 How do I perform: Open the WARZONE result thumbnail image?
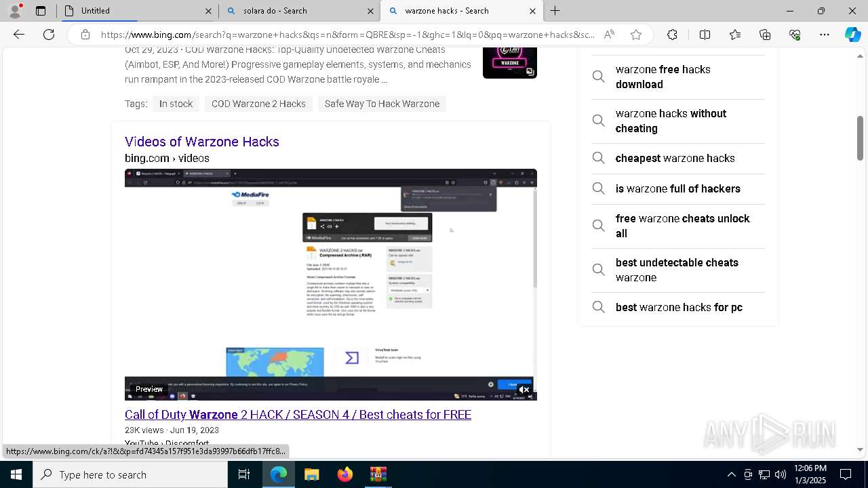tap(510, 62)
